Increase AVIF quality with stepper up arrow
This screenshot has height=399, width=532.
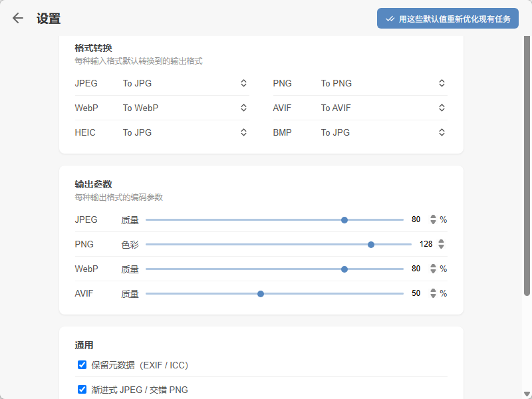point(433,291)
